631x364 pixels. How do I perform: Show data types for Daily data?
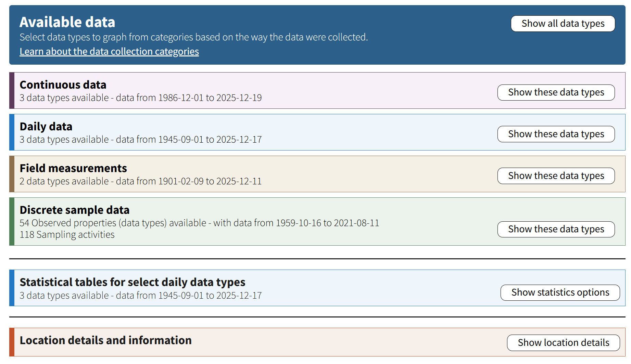[556, 134]
